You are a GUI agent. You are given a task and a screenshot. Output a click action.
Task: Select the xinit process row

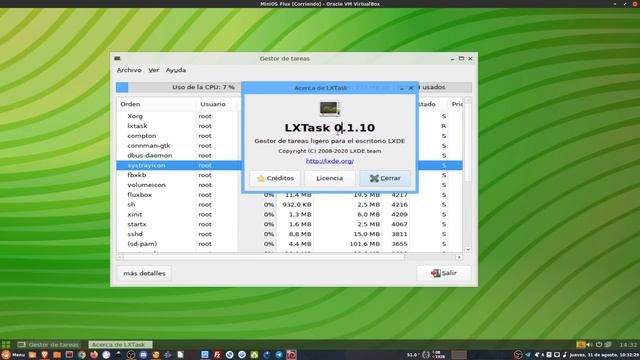pyautogui.click(x=289, y=214)
